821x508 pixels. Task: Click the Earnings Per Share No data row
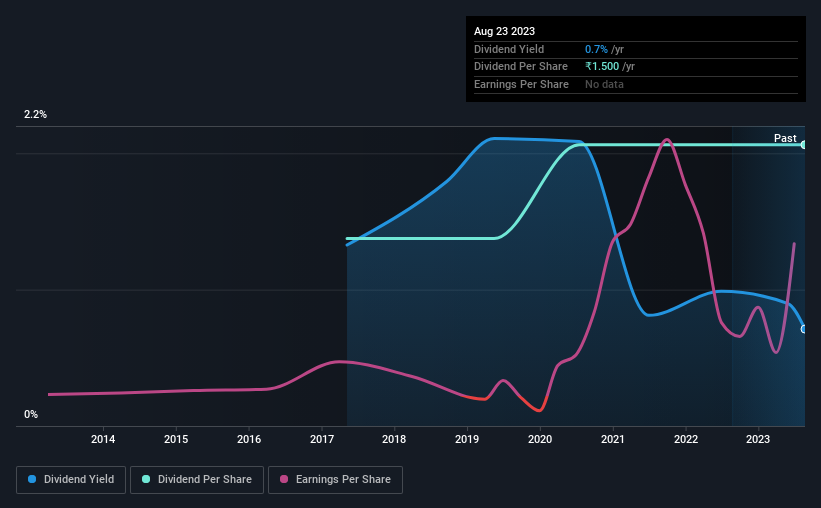pos(636,84)
